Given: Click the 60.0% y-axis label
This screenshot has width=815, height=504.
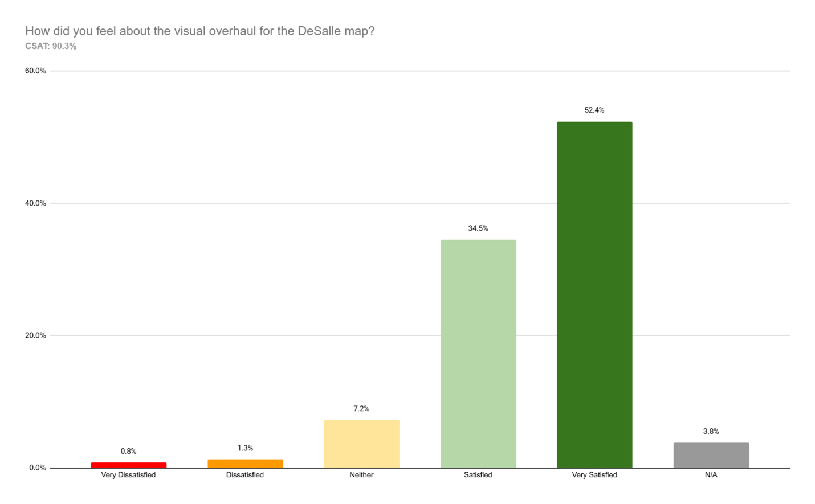Looking at the screenshot, I should click(x=35, y=71).
